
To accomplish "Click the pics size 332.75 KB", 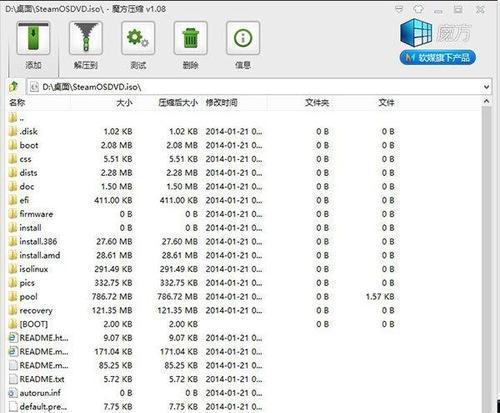I will [x=113, y=283].
